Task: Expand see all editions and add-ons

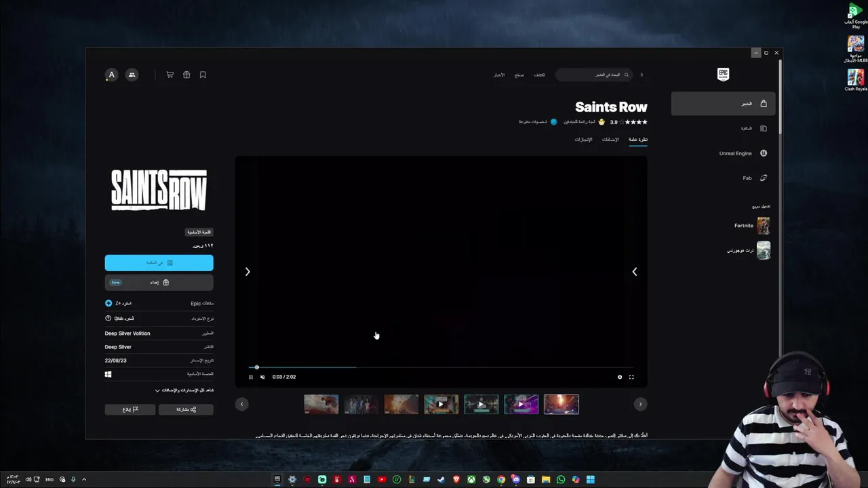Action: click(184, 390)
